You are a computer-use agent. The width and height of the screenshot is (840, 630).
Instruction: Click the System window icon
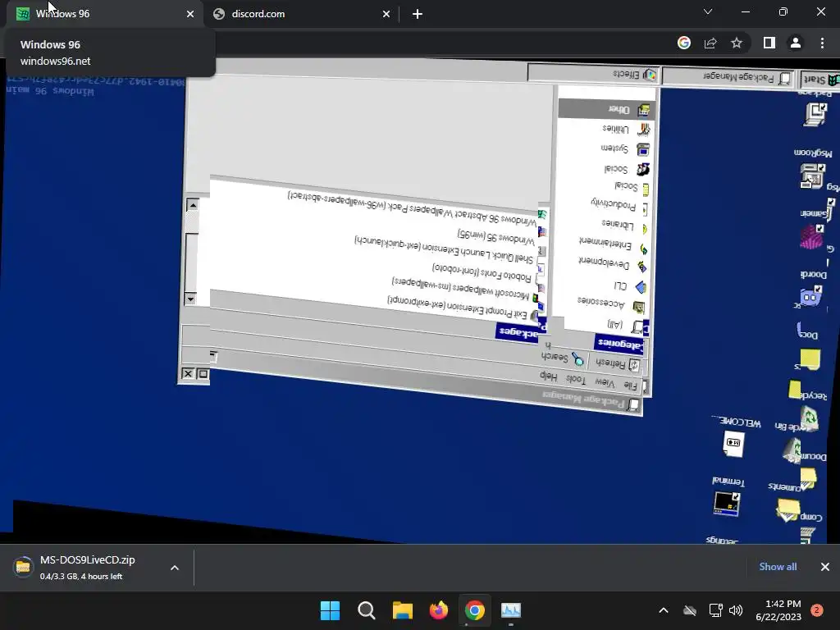(643, 149)
